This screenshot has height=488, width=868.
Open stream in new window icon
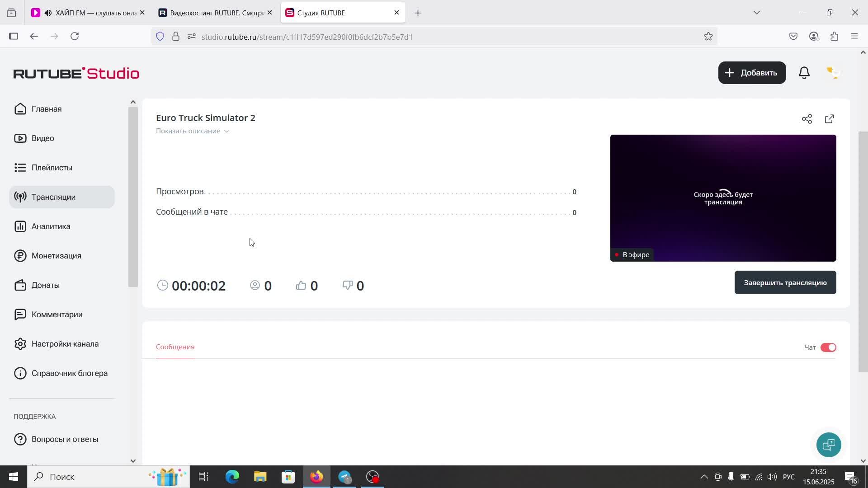[830, 119]
